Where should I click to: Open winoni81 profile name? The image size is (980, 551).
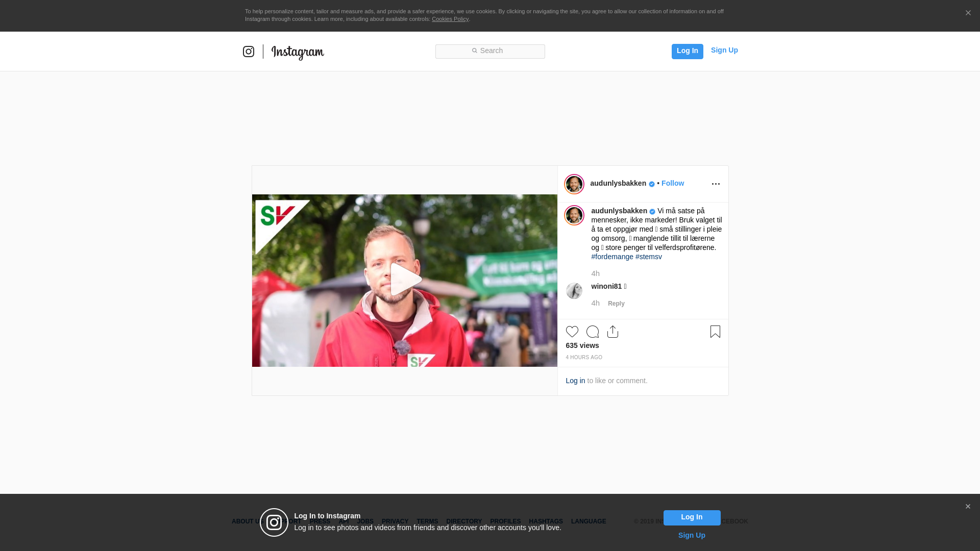(606, 286)
